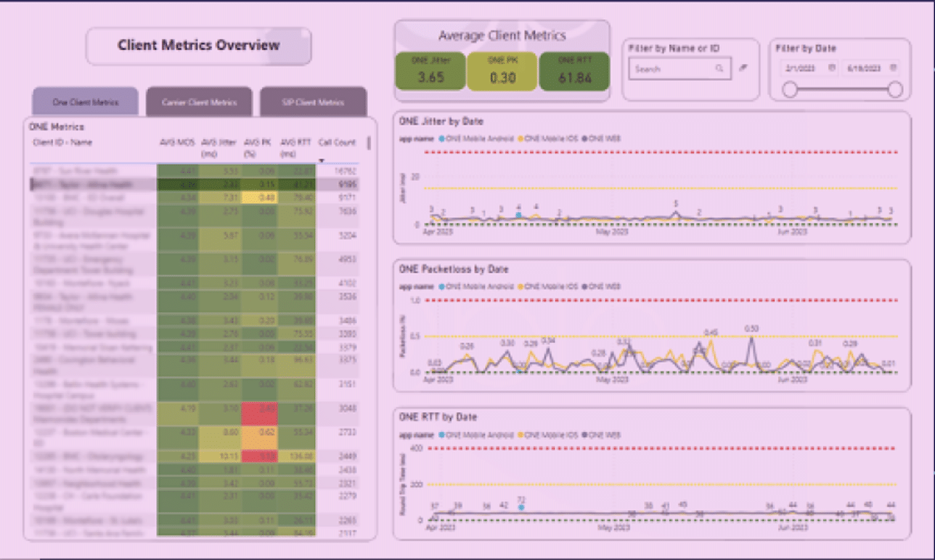This screenshot has height=560, width=935.
Task: Sort table by Client ID - Name header
Action: (62, 143)
